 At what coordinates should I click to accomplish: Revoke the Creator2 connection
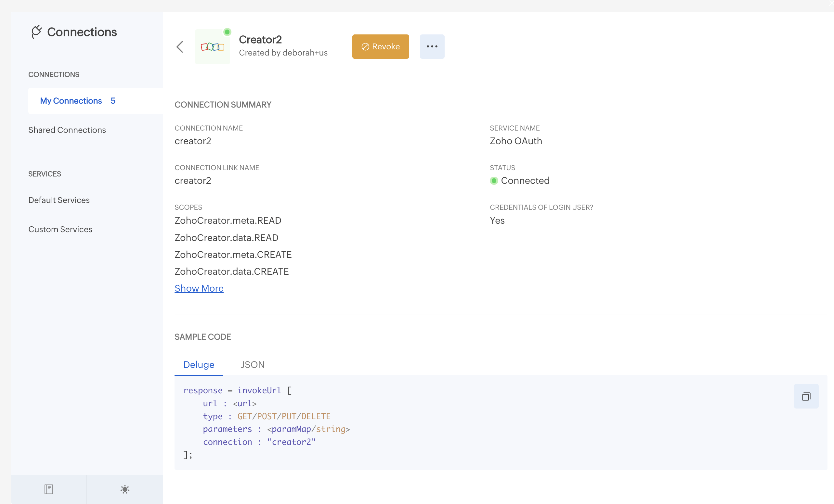[x=381, y=47]
